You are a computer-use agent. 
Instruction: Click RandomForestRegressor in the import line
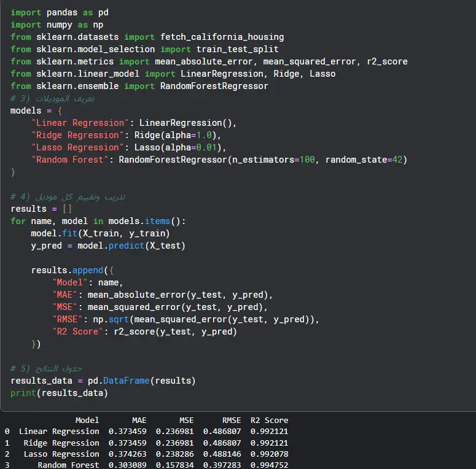point(214,86)
